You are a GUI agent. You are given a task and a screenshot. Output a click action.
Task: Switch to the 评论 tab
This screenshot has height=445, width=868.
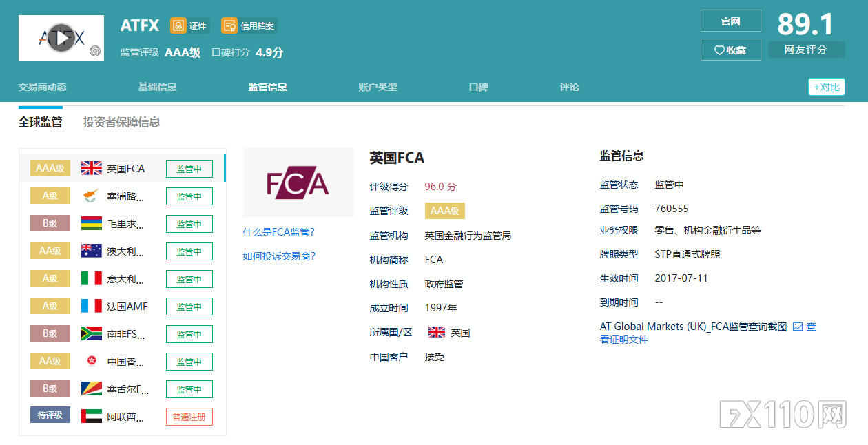click(570, 87)
